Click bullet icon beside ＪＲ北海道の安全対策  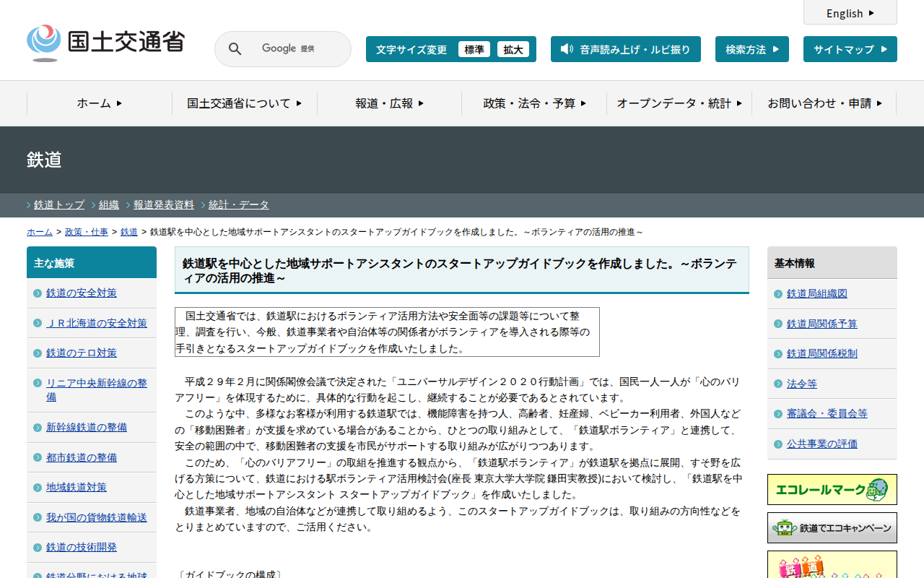click(x=38, y=323)
